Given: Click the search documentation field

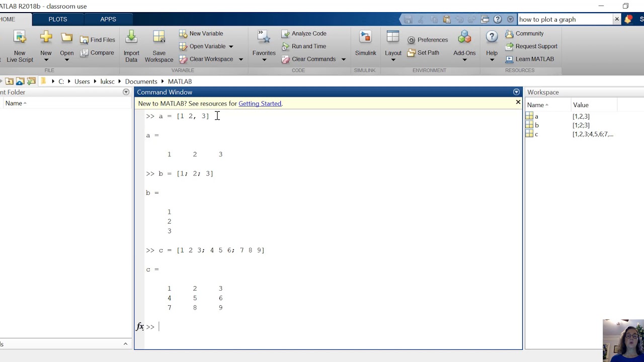Looking at the screenshot, I should coord(565,20).
